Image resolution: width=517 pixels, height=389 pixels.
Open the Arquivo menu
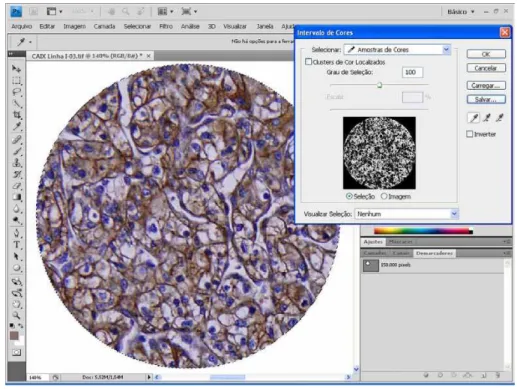(22, 26)
